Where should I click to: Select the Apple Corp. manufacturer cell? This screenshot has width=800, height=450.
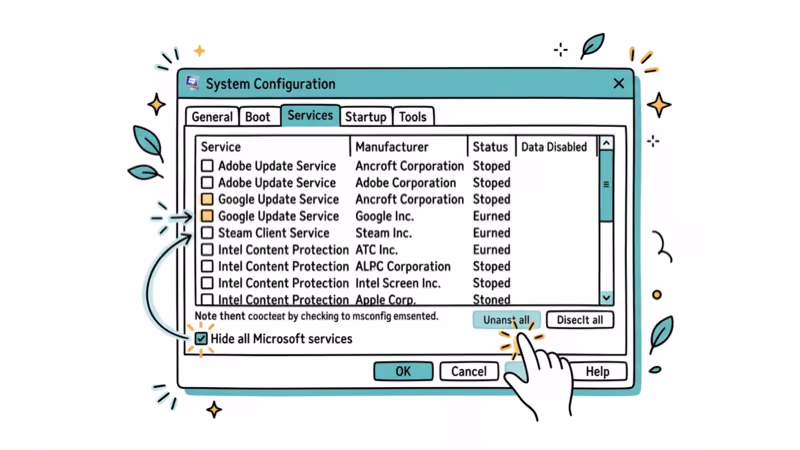tap(386, 299)
